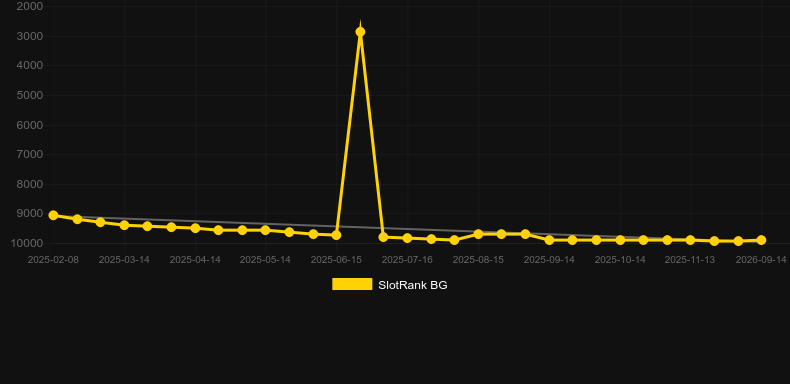Select the data point dated 2025-03-14
Viewport: 790px width, 384px height.
(124, 225)
